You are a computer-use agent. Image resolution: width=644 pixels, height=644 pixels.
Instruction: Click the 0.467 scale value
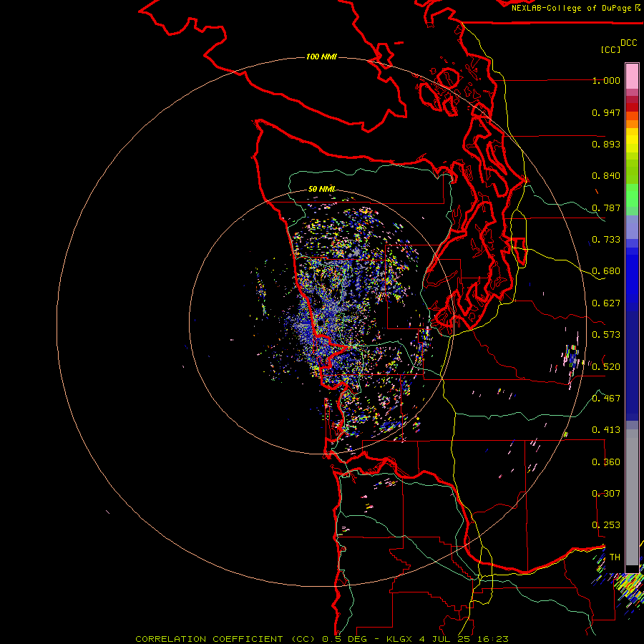coord(606,399)
